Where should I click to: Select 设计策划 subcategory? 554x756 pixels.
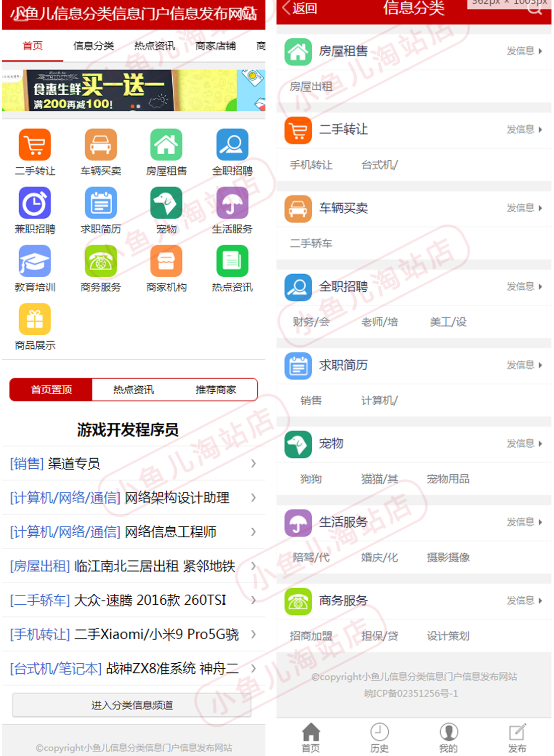pos(448,636)
